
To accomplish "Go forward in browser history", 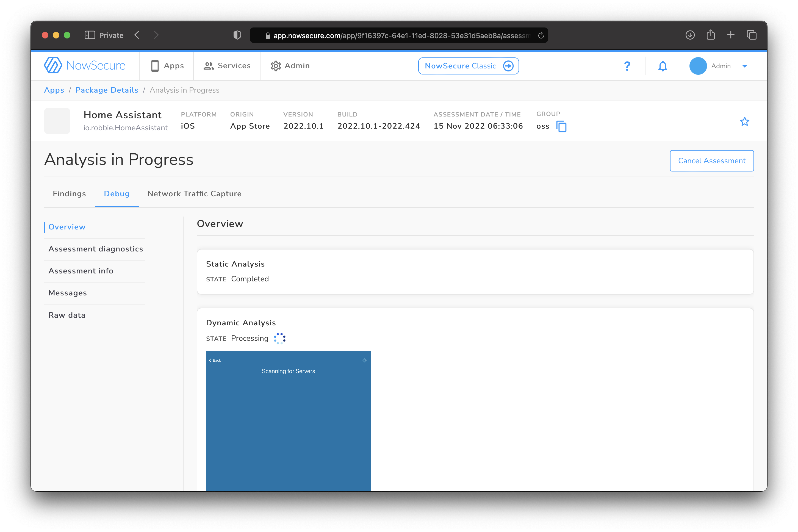I will click(156, 35).
